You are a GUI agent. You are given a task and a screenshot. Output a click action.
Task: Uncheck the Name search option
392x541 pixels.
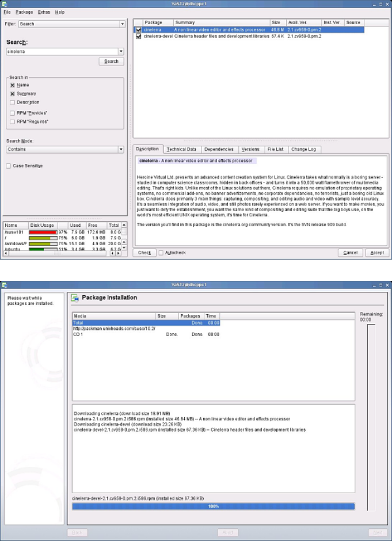pyautogui.click(x=13, y=85)
